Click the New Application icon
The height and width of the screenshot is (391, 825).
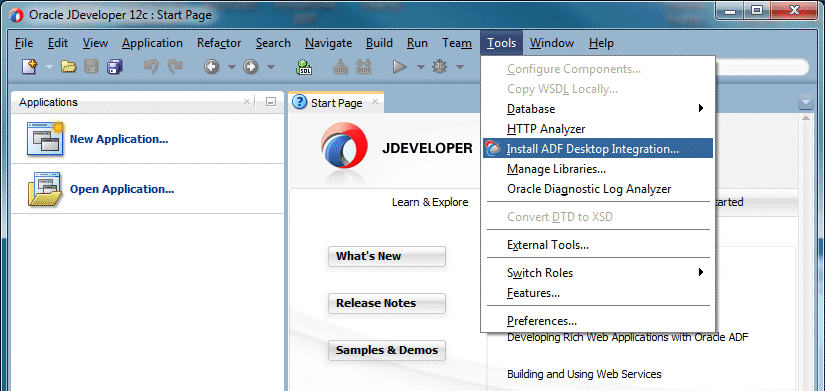[x=45, y=139]
